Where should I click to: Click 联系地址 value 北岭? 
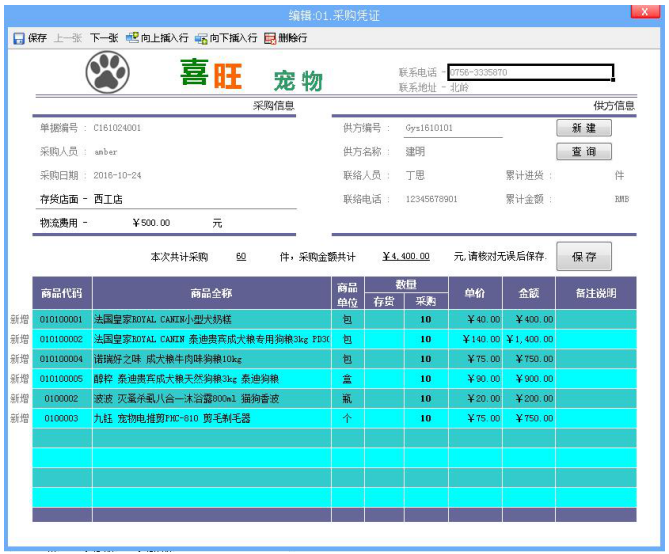pyautogui.click(x=460, y=87)
